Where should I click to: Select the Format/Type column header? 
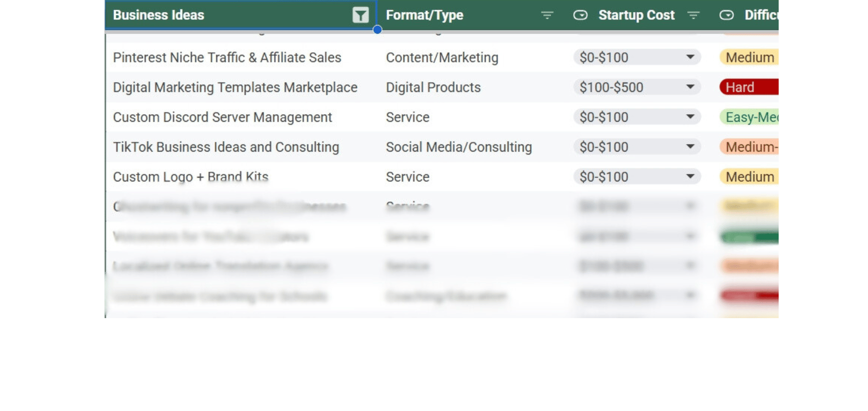(x=425, y=15)
